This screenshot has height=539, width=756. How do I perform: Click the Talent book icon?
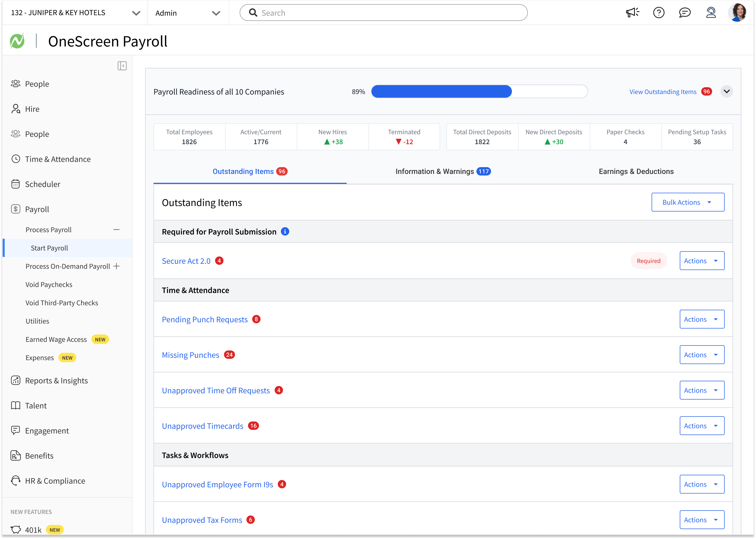click(x=16, y=406)
